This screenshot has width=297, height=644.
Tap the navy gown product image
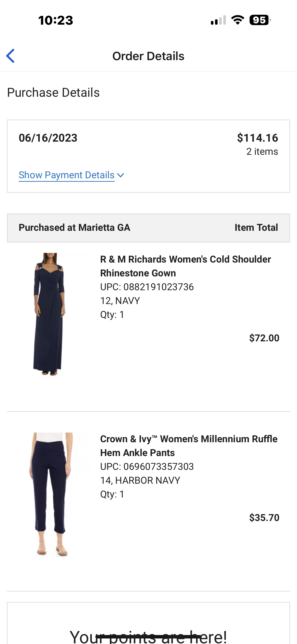[49, 314]
